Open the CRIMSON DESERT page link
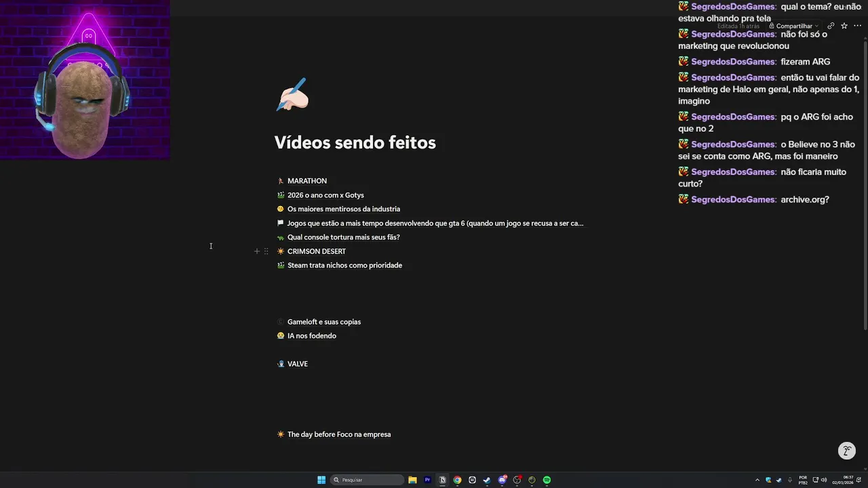This screenshot has height=488, width=868. click(317, 251)
